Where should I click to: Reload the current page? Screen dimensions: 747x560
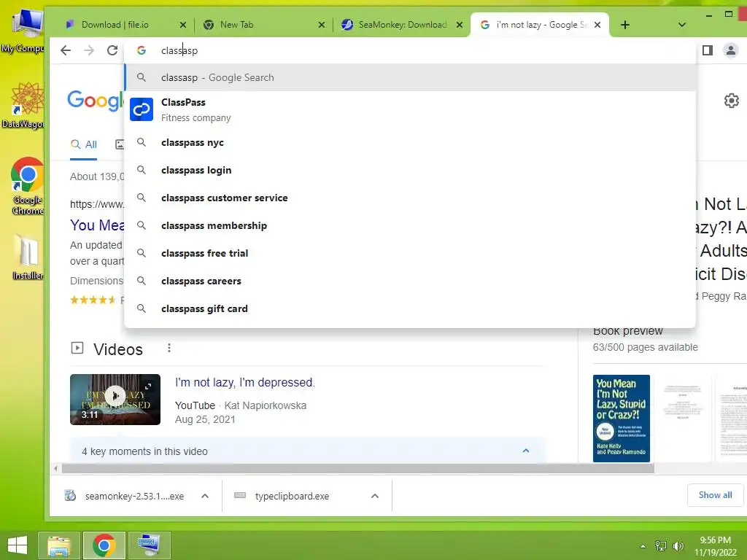[x=112, y=50]
